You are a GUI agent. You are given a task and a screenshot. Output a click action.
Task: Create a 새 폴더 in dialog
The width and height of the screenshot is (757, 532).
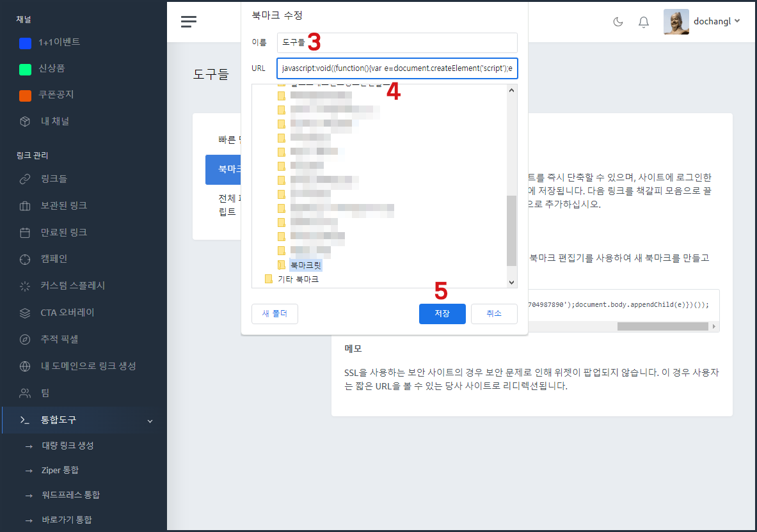(x=275, y=313)
